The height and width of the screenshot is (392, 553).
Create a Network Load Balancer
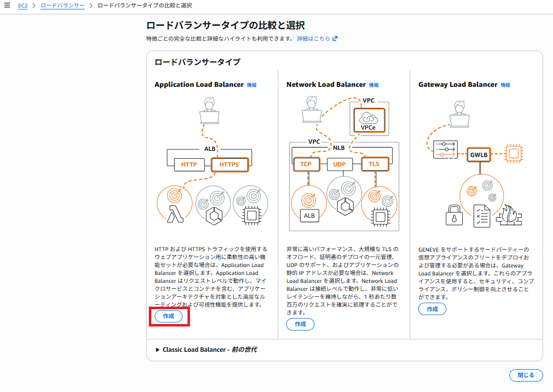(300, 324)
